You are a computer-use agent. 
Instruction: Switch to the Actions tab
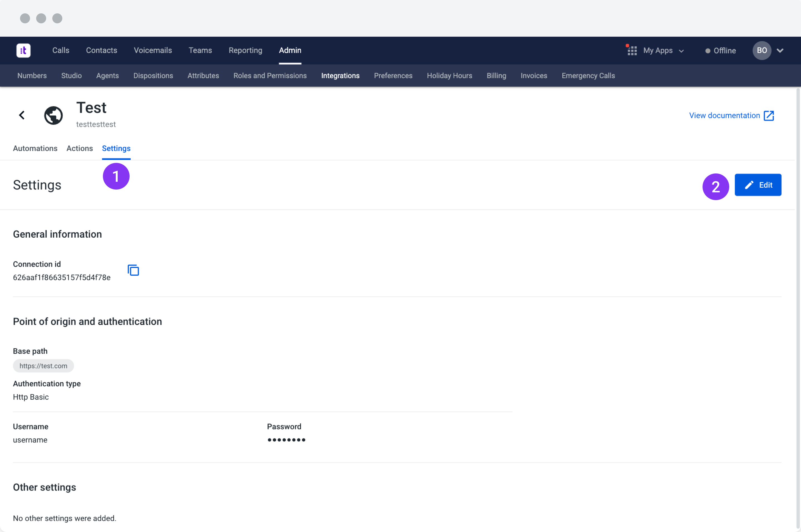(x=80, y=148)
